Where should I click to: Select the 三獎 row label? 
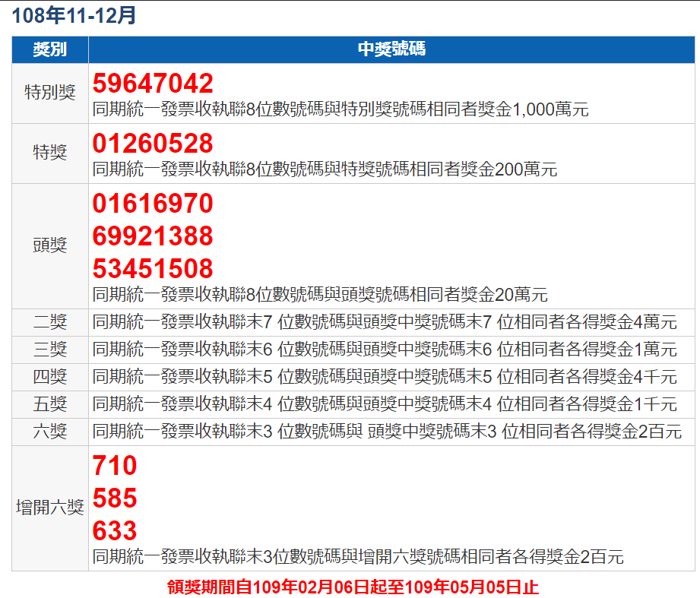[x=50, y=350]
